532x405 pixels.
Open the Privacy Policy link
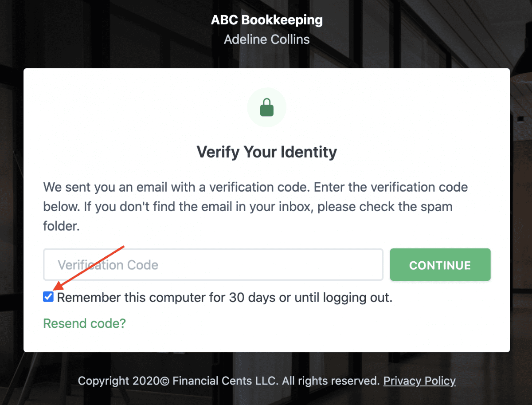pos(419,381)
